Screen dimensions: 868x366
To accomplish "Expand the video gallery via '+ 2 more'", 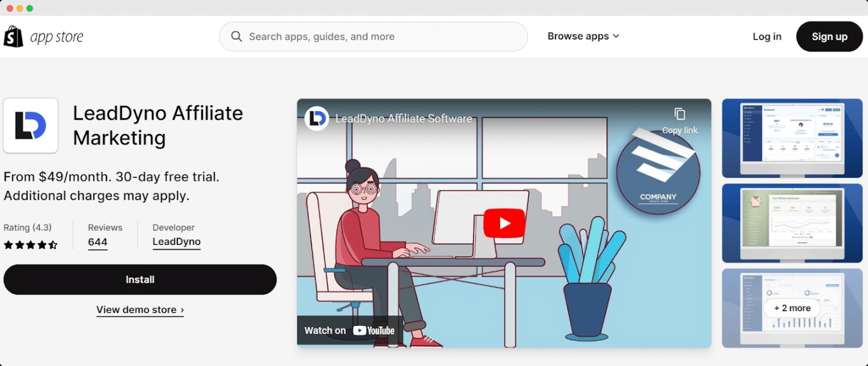I will pos(792,308).
